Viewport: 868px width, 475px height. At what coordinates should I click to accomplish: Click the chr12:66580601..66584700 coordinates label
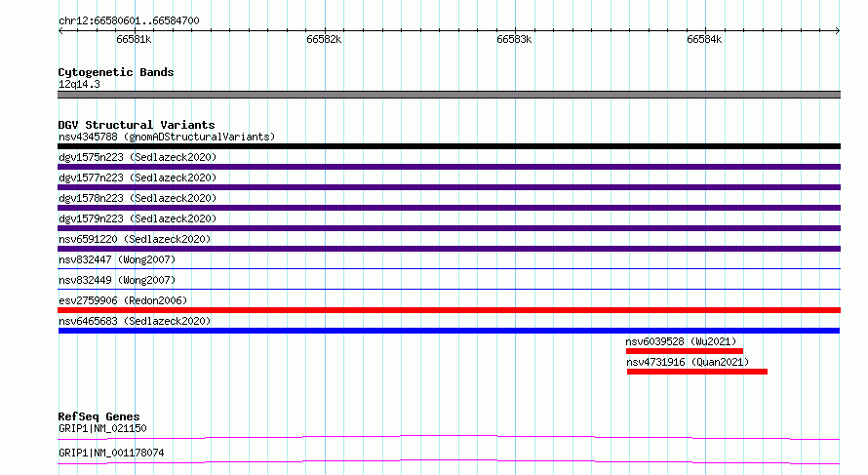tap(129, 20)
